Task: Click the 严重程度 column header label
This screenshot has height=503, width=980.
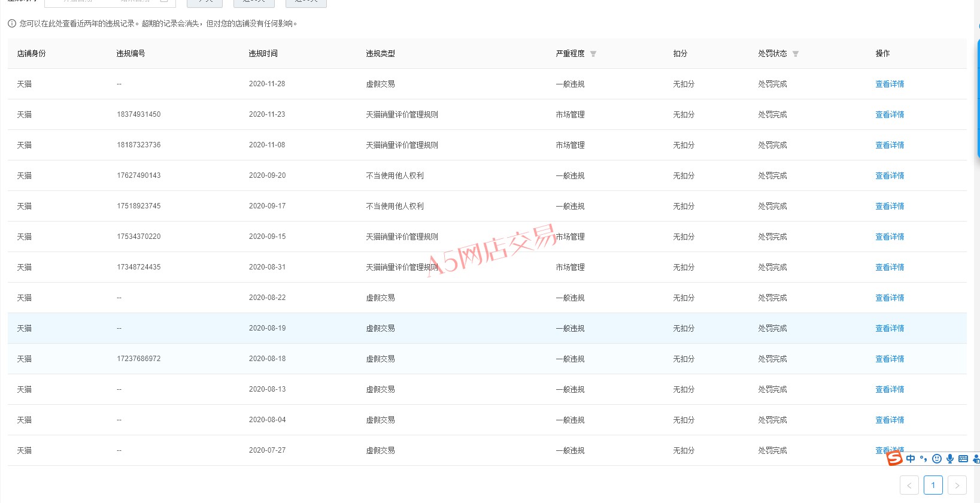Action: [571, 54]
